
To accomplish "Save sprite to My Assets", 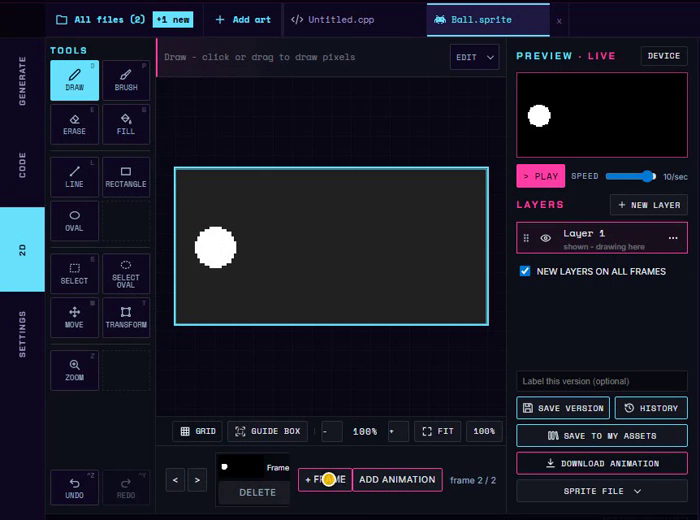I will (x=602, y=436).
